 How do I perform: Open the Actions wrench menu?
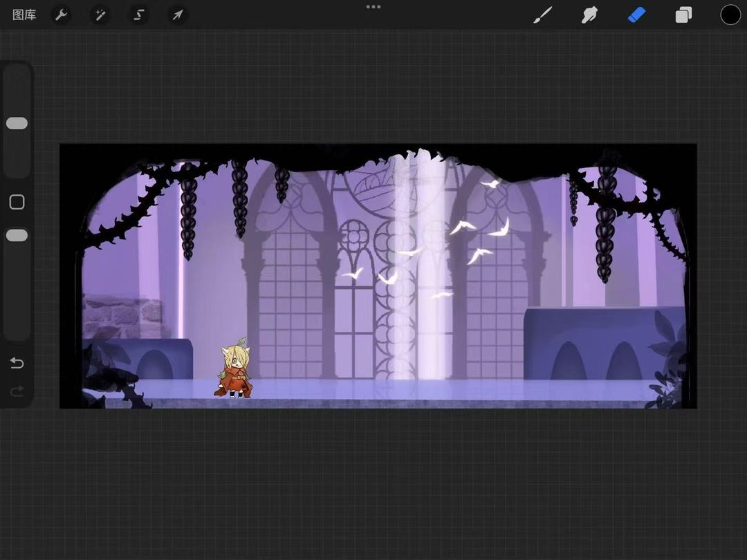(x=62, y=15)
